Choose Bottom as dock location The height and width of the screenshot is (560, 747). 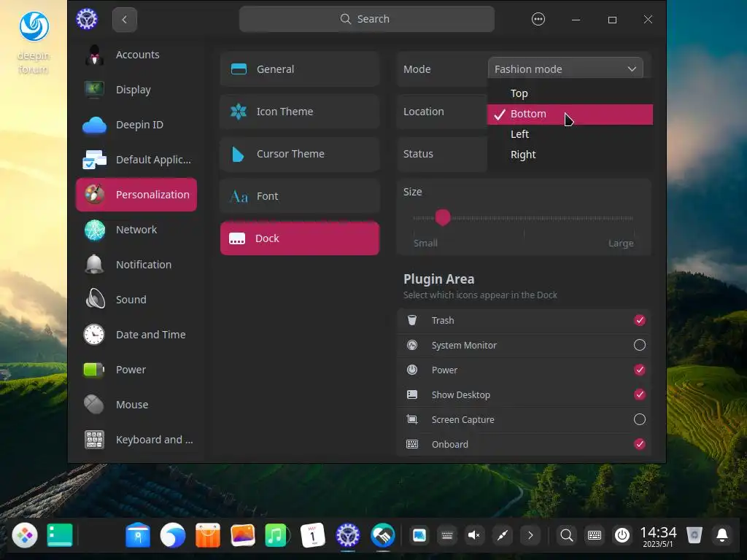(x=570, y=114)
